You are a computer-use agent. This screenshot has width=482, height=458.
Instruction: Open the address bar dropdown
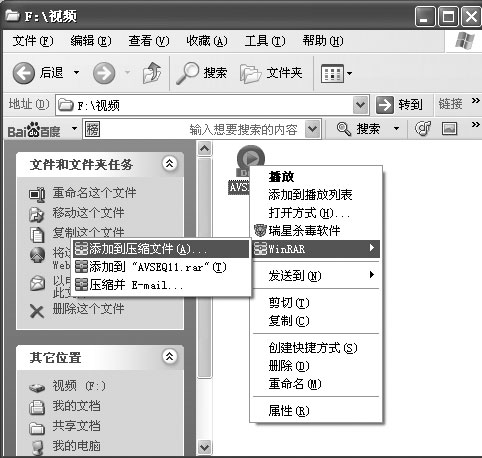point(361,105)
